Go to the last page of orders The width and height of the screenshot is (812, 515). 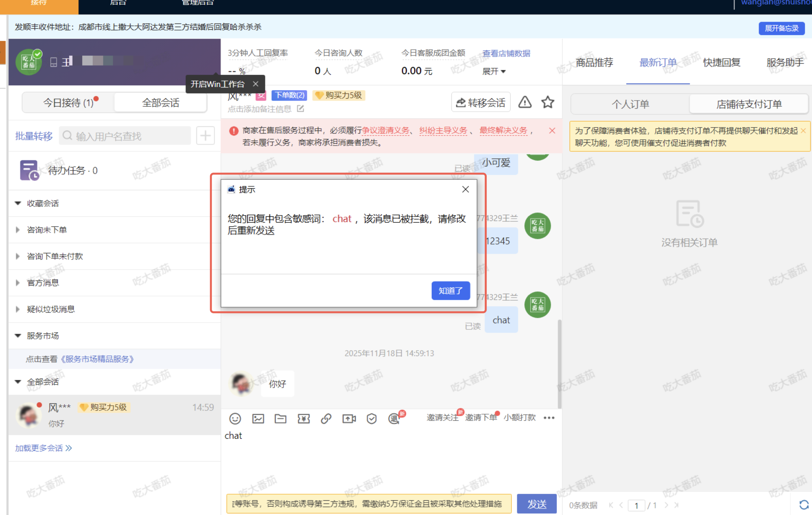676,505
